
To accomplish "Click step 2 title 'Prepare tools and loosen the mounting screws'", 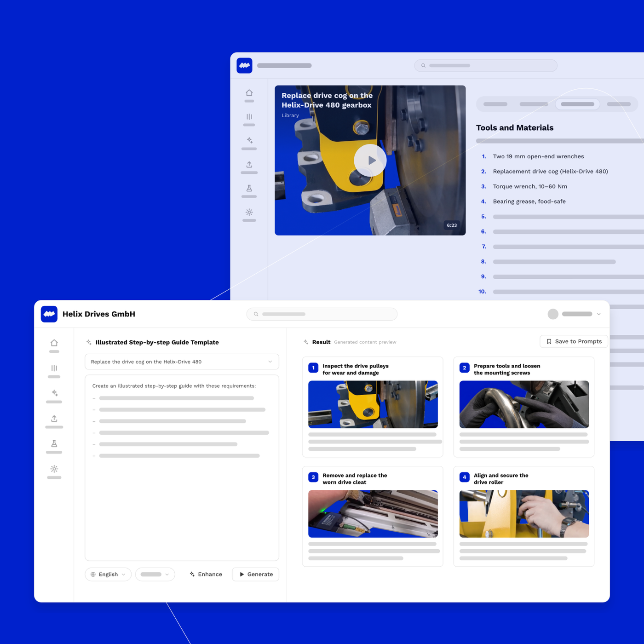I will [x=507, y=369].
